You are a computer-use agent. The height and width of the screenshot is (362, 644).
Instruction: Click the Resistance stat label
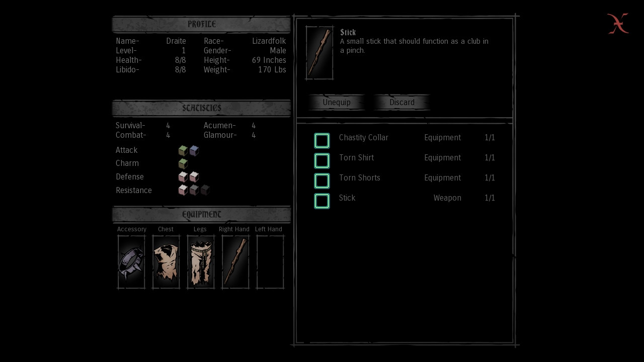point(134,191)
